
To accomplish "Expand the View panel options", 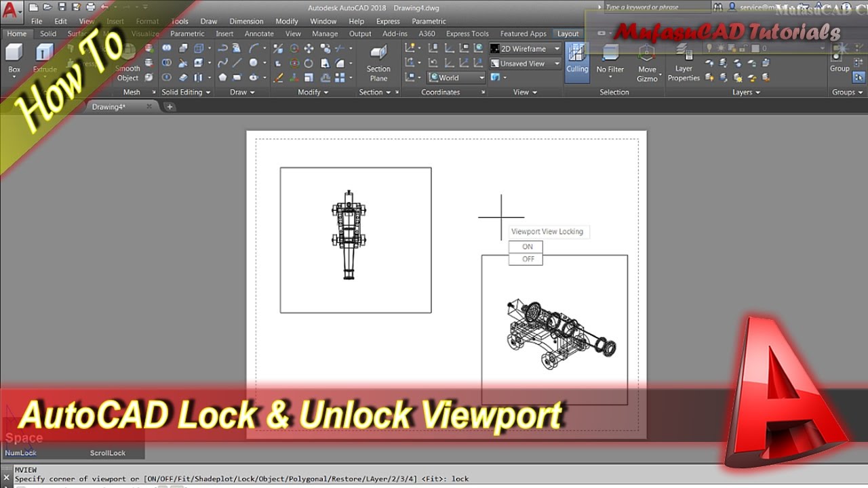I will 525,92.
